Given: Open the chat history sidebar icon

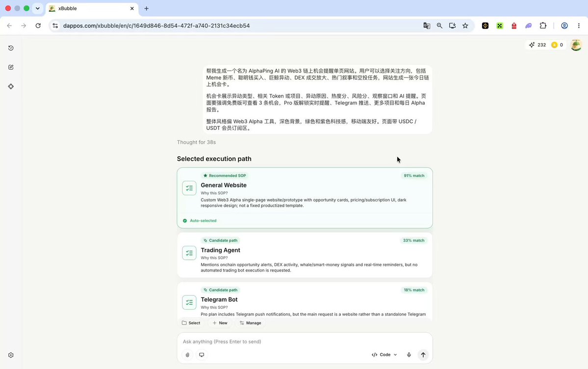Looking at the screenshot, I should pyautogui.click(x=11, y=48).
